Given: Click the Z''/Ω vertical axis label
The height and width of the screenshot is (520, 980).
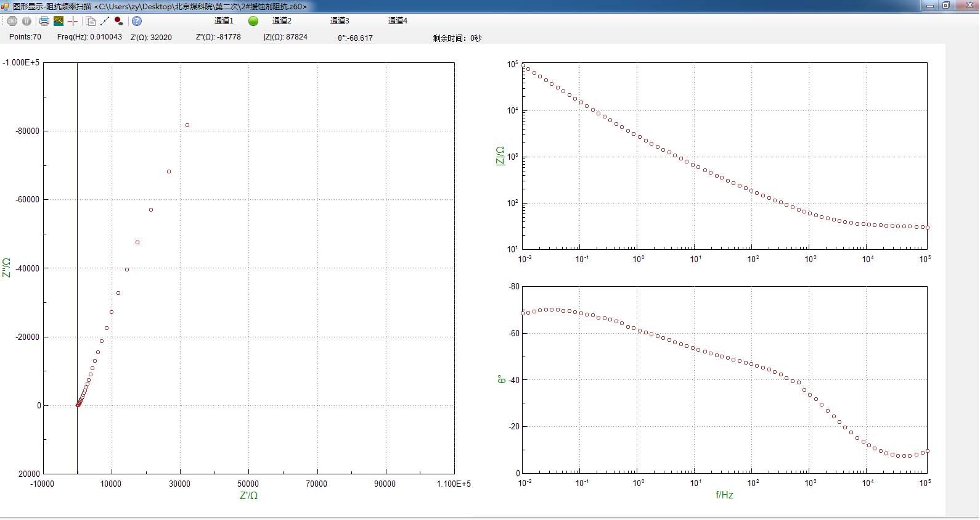Looking at the screenshot, I should pyautogui.click(x=7, y=268).
